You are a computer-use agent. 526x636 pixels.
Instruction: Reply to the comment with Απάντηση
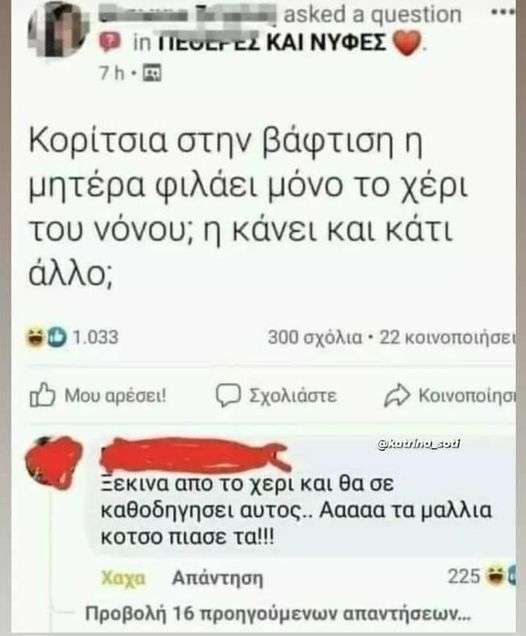(x=217, y=578)
